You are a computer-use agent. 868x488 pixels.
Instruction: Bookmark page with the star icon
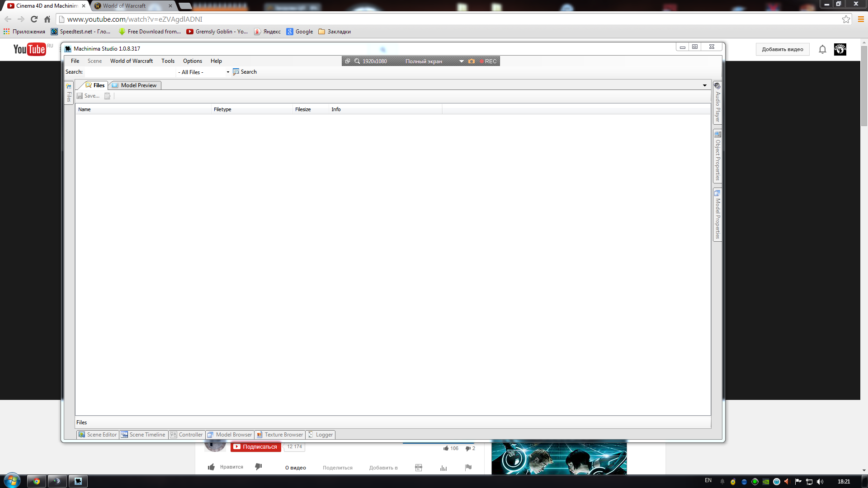[x=846, y=19]
